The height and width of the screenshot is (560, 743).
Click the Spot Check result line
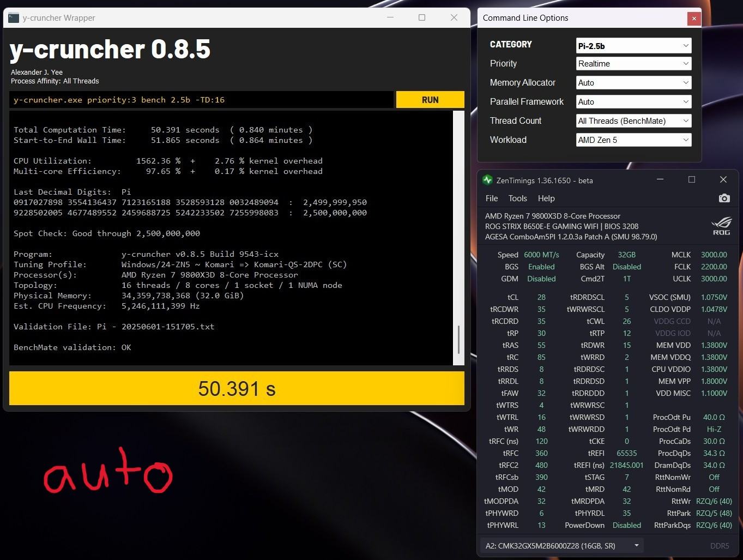coord(107,233)
